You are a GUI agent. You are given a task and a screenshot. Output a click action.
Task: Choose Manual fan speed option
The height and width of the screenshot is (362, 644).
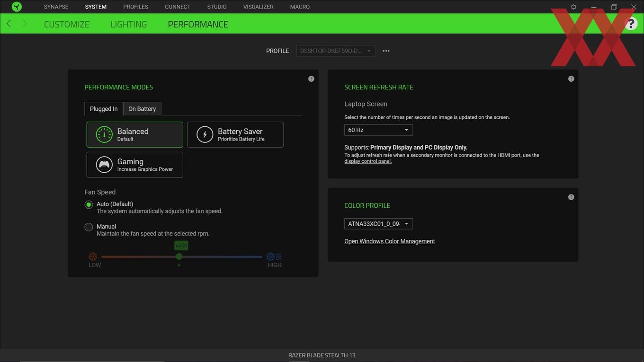pos(89,227)
